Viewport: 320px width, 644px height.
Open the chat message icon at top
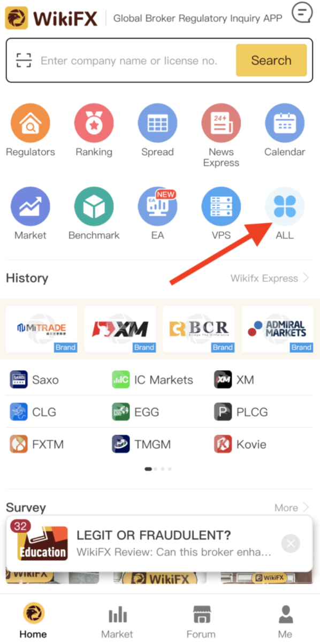302,13
